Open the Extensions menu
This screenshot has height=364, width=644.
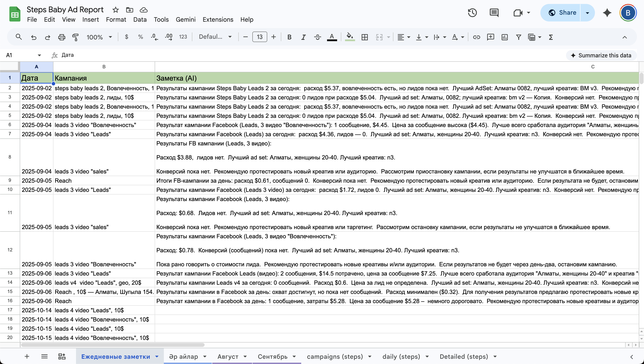[218, 19]
